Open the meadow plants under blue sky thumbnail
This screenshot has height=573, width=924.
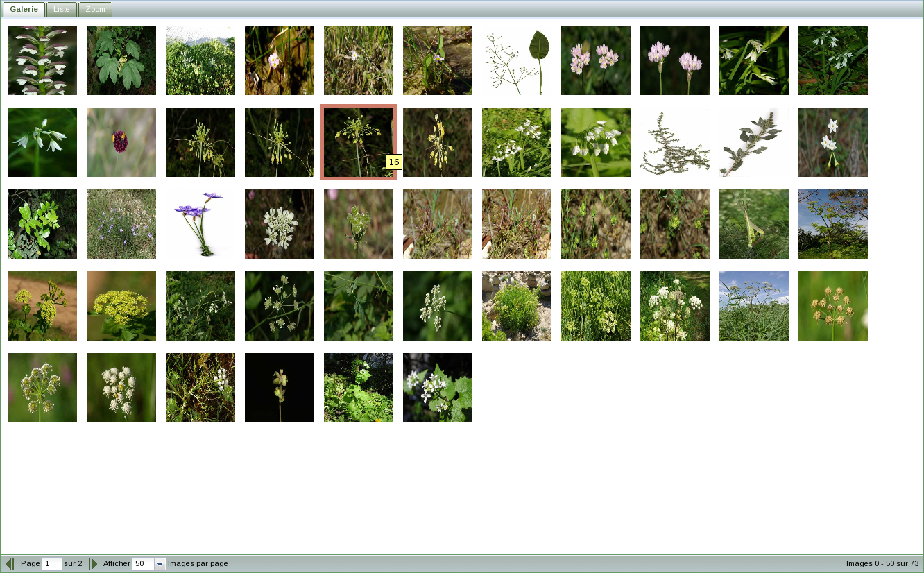click(754, 306)
